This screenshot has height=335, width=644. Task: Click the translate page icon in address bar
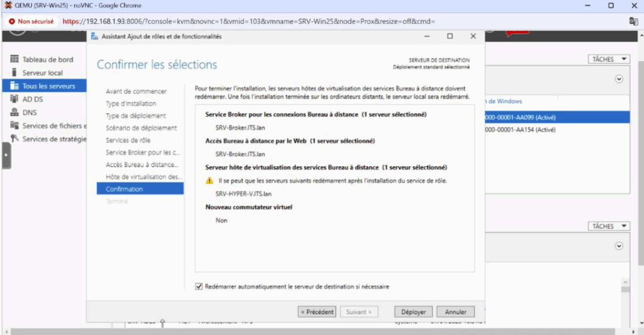coord(633,21)
